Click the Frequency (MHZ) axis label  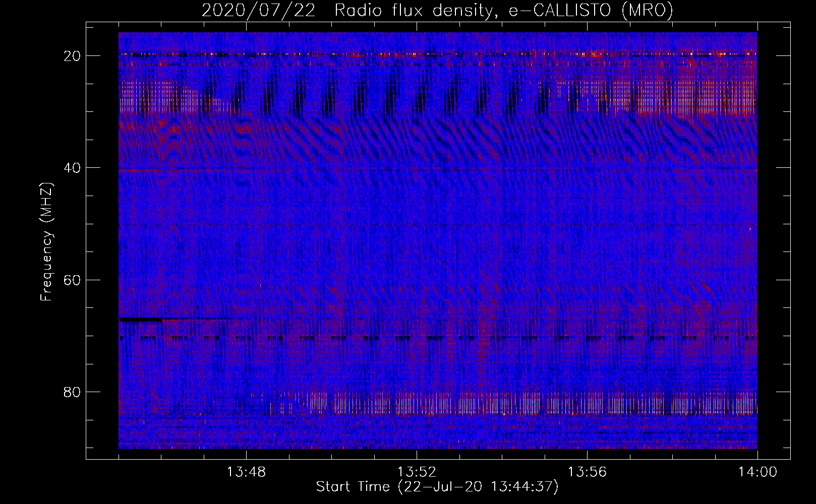pos(46,242)
